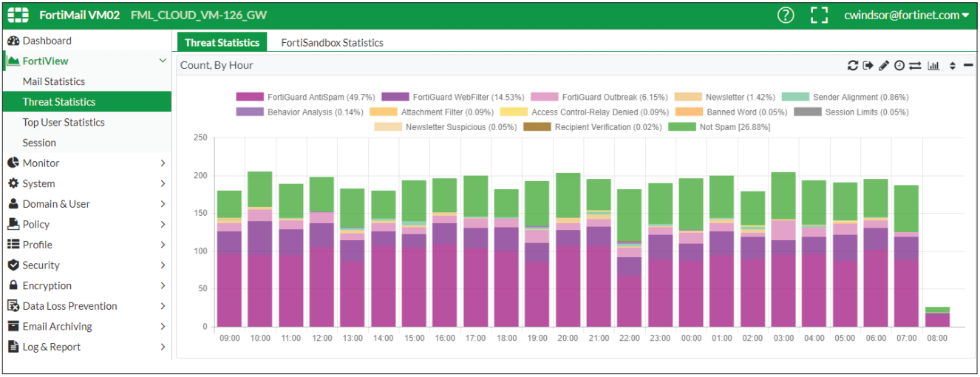The image size is (980, 377).
Task: Click the Banned Word orange swatch
Action: pos(688,112)
